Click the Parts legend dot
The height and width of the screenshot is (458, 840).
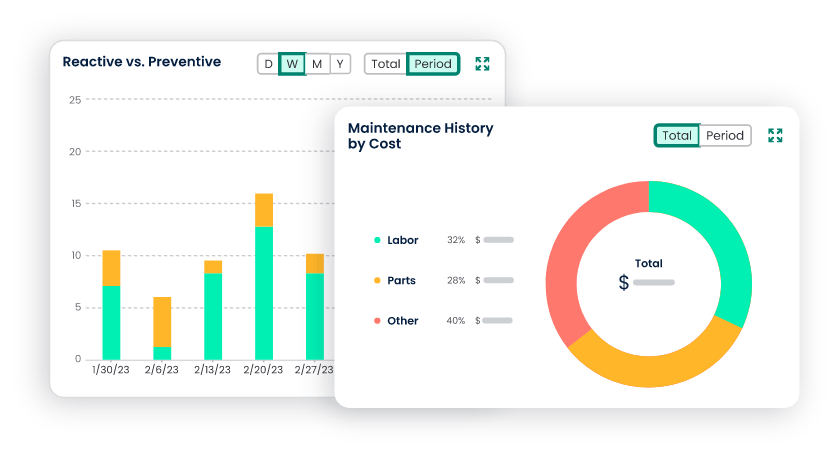pos(377,280)
